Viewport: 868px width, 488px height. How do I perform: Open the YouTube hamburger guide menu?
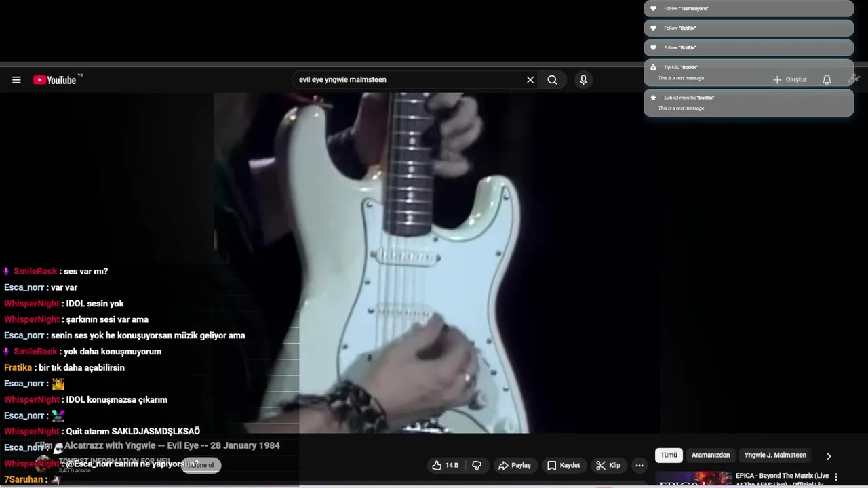coord(16,80)
